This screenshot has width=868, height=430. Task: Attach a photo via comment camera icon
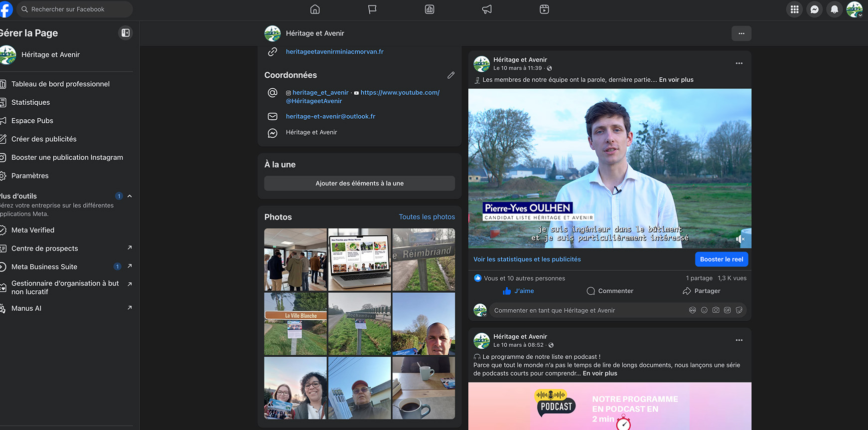[716, 310]
